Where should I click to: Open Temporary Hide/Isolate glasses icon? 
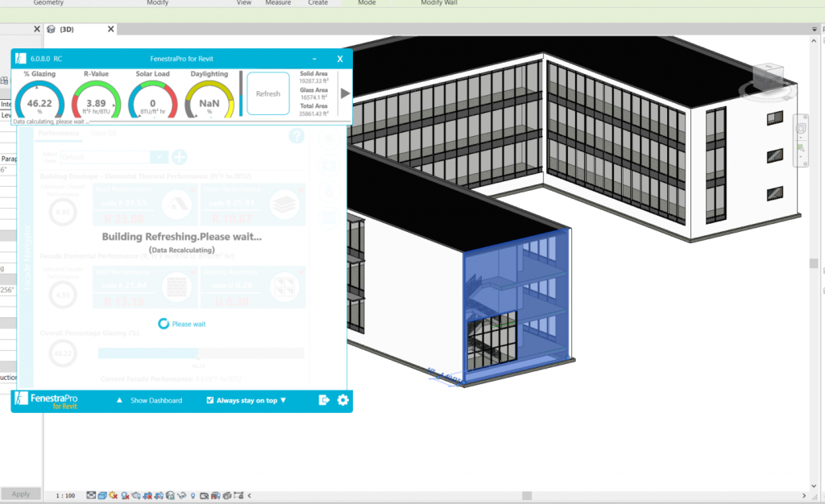(x=181, y=495)
